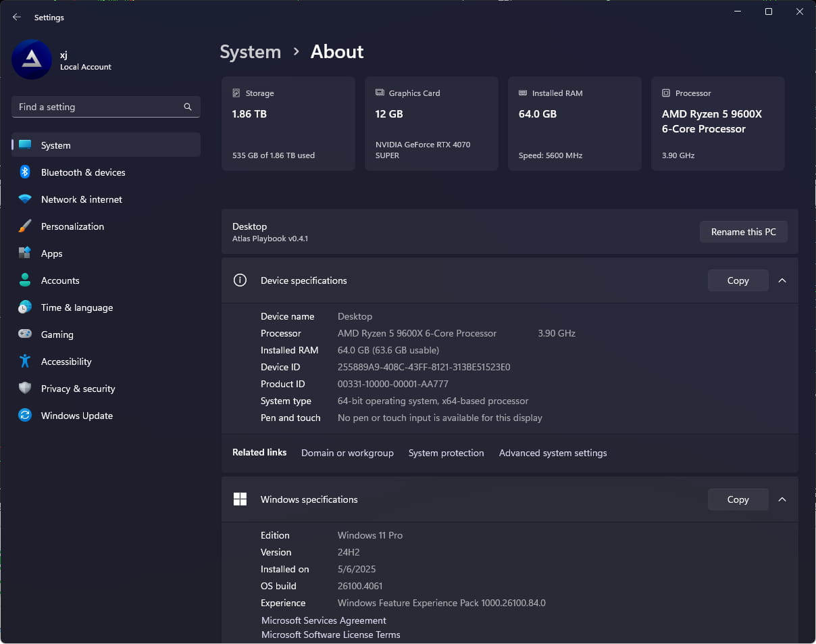Click the System breadcrumb in header
The width and height of the screenshot is (816, 644).
point(250,52)
